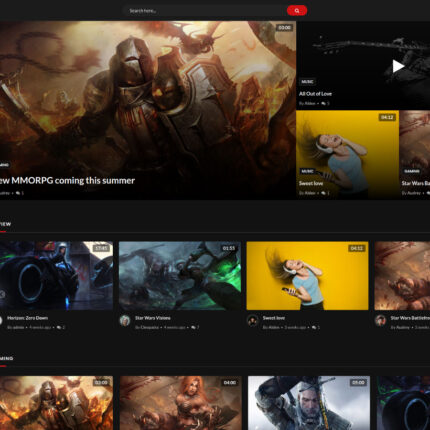Open the Witcher thumbnail with the 05:00 badge
The image size is (430, 430).
click(x=309, y=403)
